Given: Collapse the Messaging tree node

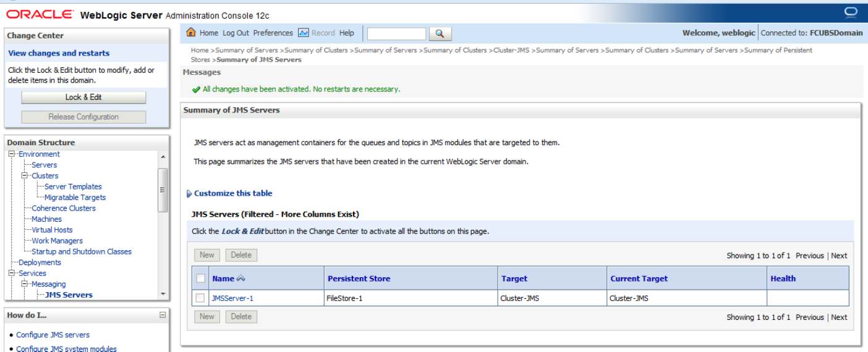Looking at the screenshot, I should [25, 284].
